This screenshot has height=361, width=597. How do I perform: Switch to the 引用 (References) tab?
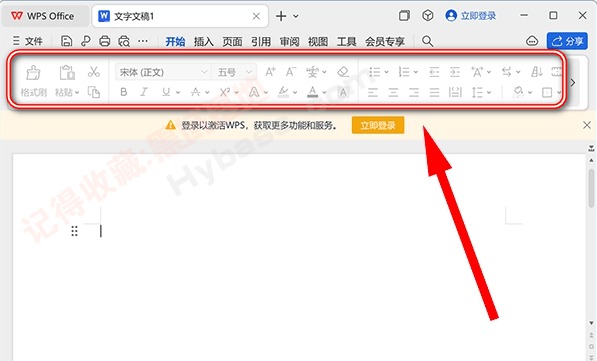click(x=261, y=41)
